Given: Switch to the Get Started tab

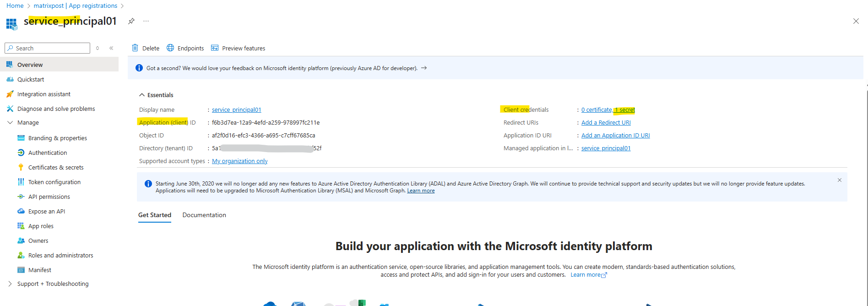Looking at the screenshot, I should pyautogui.click(x=155, y=215).
